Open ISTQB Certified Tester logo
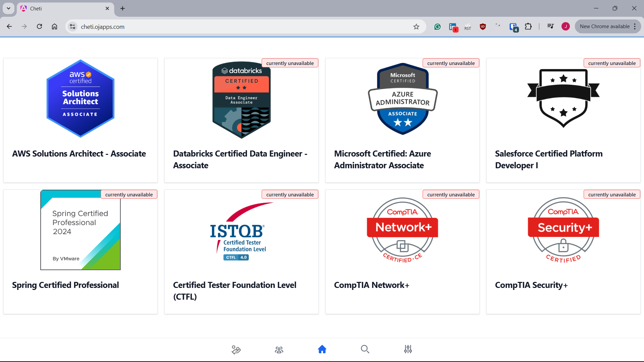Viewport: 644px width, 362px height. coord(241,232)
